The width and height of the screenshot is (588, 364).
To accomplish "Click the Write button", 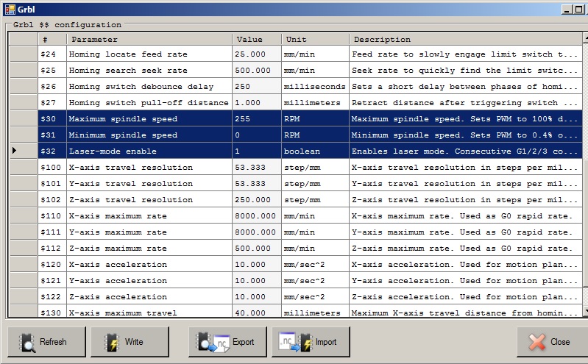I will tap(130, 341).
